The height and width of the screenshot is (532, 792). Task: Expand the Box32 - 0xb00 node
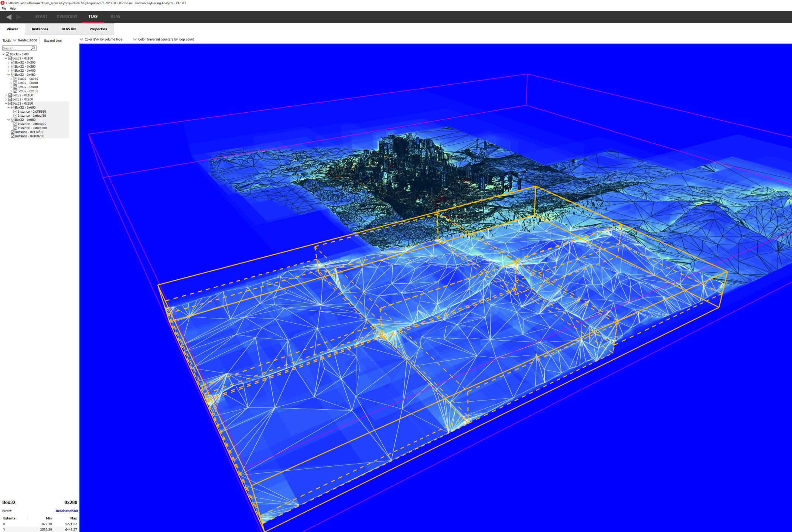(x=11, y=91)
